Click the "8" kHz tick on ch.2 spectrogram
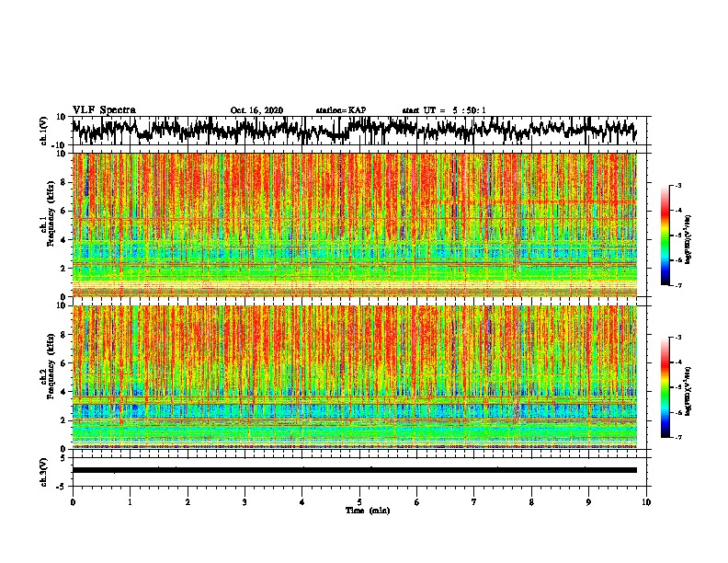This screenshot has width=728, height=563. point(63,335)
